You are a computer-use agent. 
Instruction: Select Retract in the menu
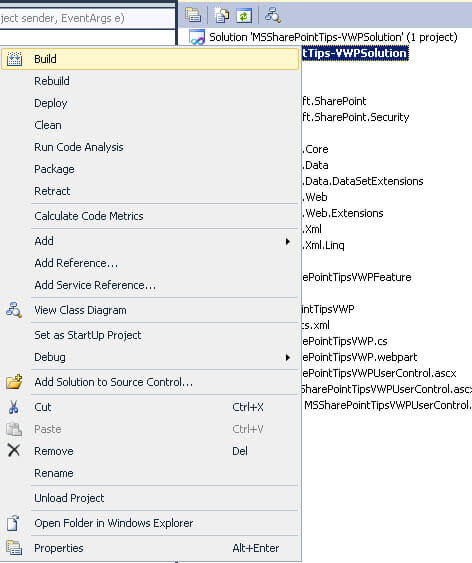point(150,191)
